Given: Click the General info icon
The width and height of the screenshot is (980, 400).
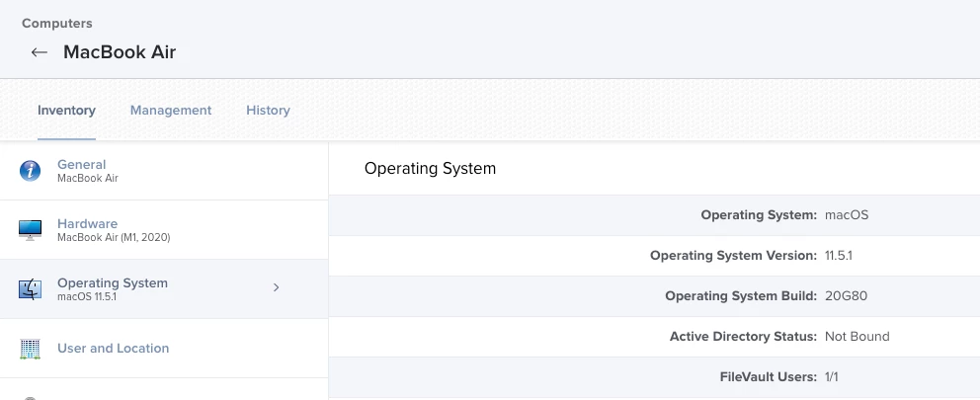Looking at the screenshot, I should 30,171.
